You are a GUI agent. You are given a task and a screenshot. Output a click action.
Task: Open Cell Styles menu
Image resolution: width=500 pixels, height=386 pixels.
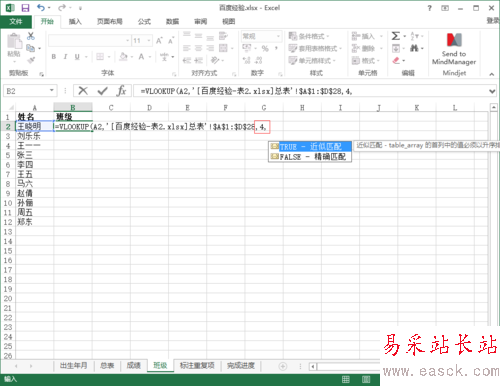coord(312,60)
